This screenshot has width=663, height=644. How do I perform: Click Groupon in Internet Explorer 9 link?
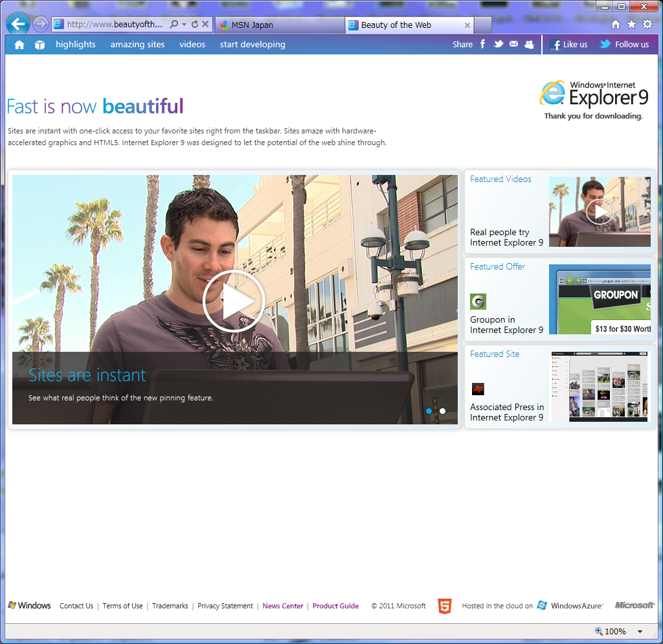(x=506, y=325)
